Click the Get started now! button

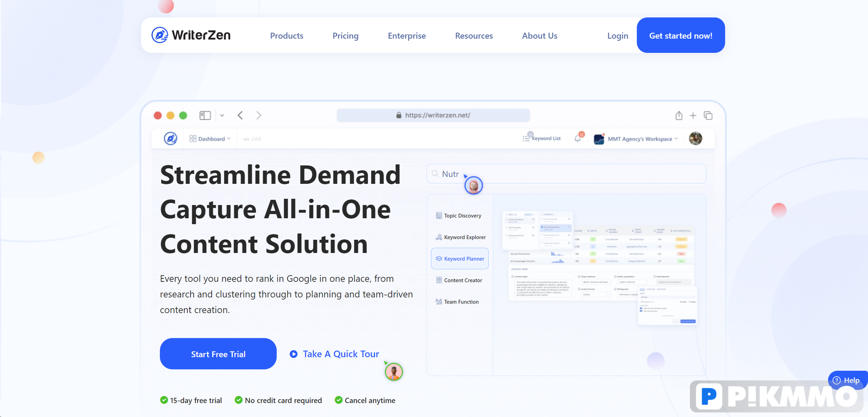tap(681, 35)
